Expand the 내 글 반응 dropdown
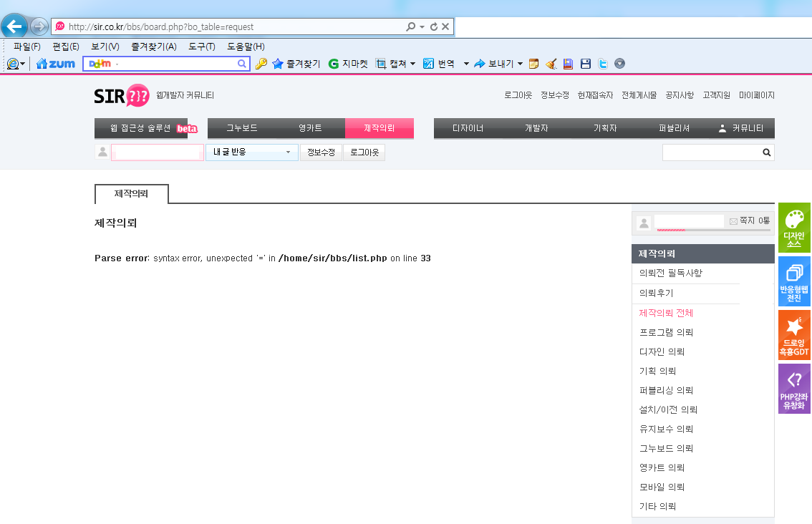This screenshot has width=812, height=524. (251, 152)
